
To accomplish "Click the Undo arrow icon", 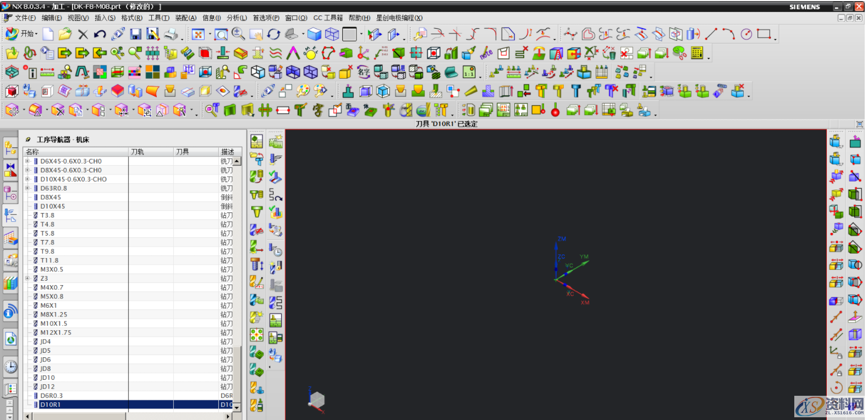I will point(100,34).
